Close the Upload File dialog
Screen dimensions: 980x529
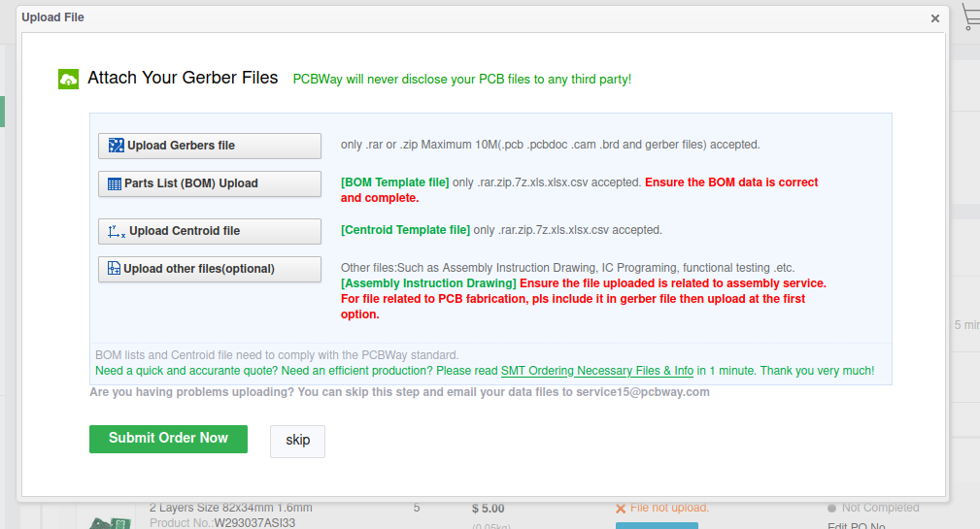point(934,18)
